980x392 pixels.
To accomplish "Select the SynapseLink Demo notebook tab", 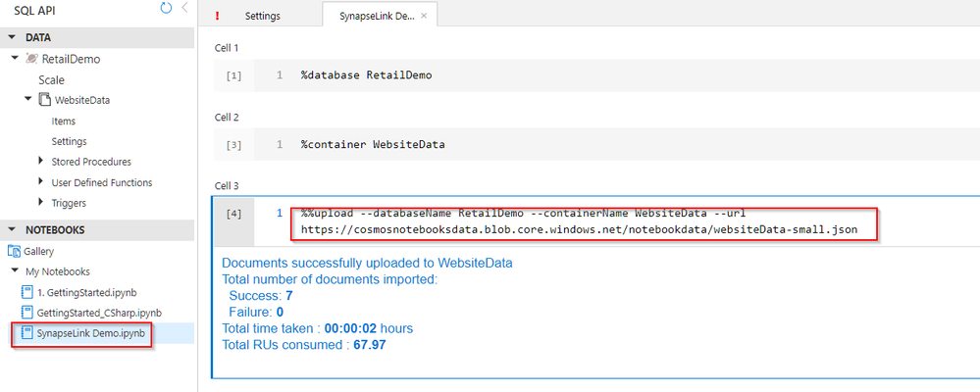I will point(377,17).
